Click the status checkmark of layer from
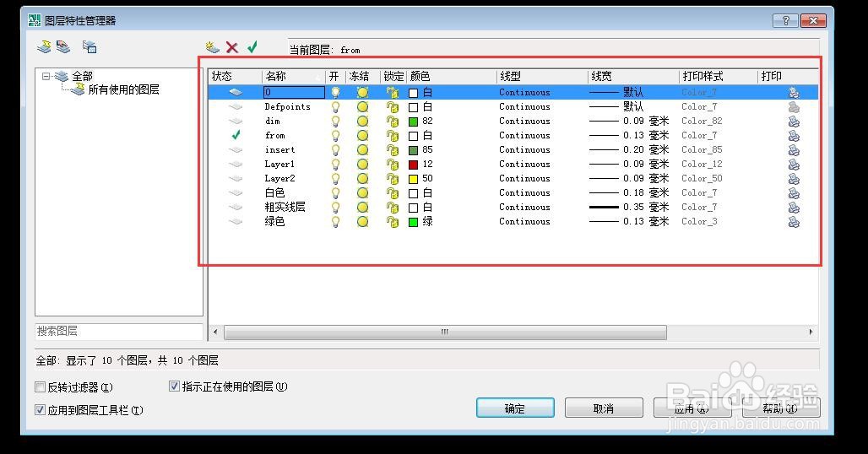Screen dimensions: 868x454 click(236, 135)
